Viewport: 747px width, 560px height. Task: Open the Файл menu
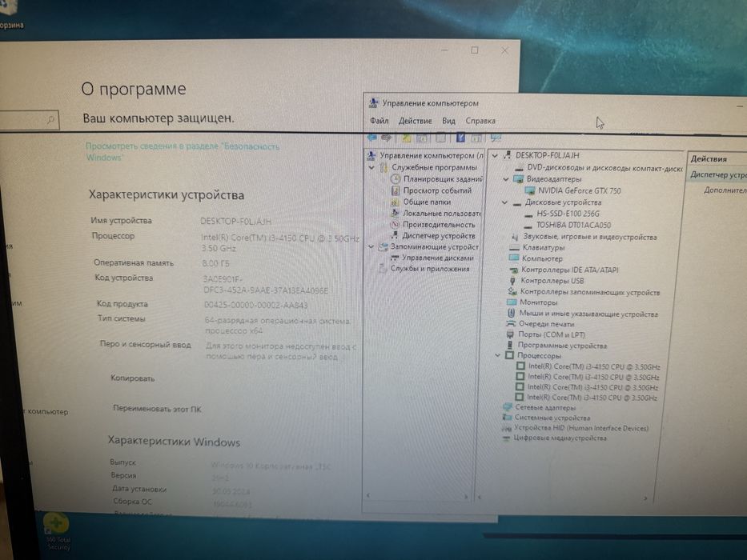pos(380,121)
